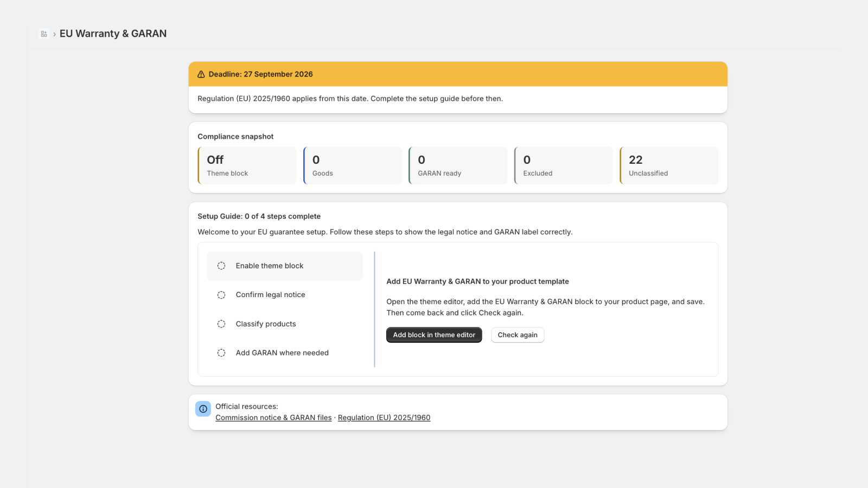This screenshot has height=488, width=868.
Task: Click the GARAN ready count card
Action: [458, 165]
